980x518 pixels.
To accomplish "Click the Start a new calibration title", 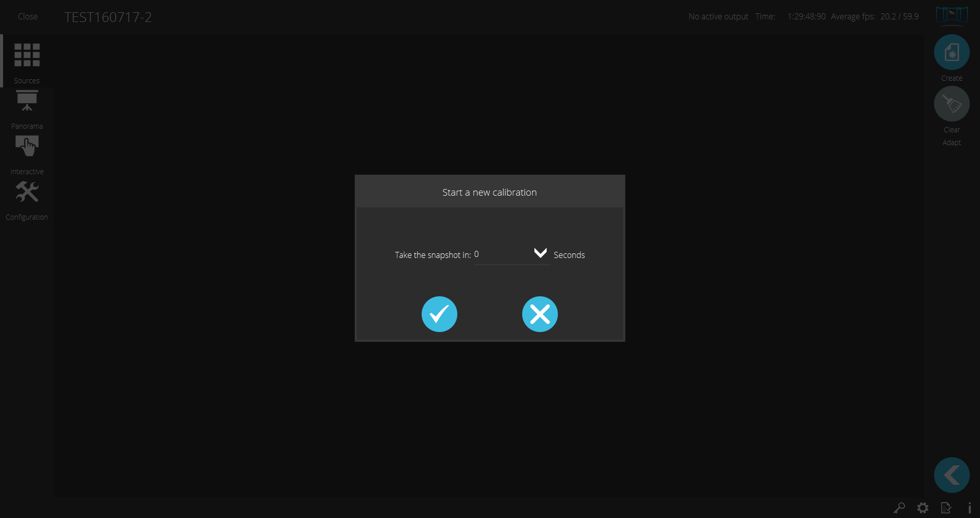I will 489,193.
